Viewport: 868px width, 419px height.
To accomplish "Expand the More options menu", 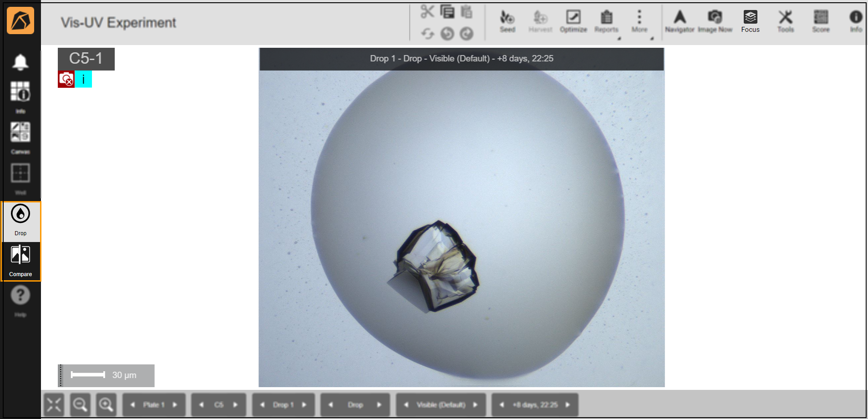I will [640, 20].
